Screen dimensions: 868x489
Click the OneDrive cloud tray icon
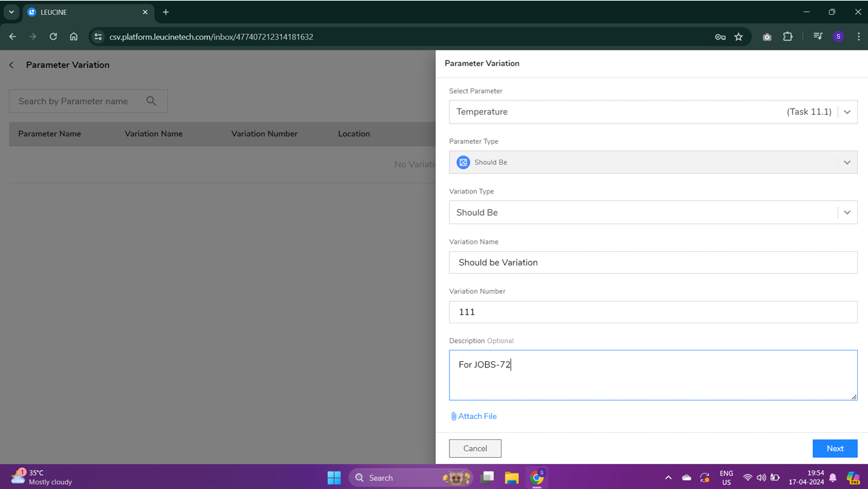coord(687,477)
